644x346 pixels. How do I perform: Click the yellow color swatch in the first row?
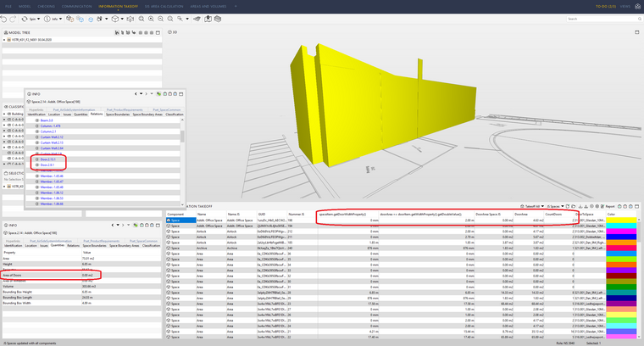[x=621, y=220]
